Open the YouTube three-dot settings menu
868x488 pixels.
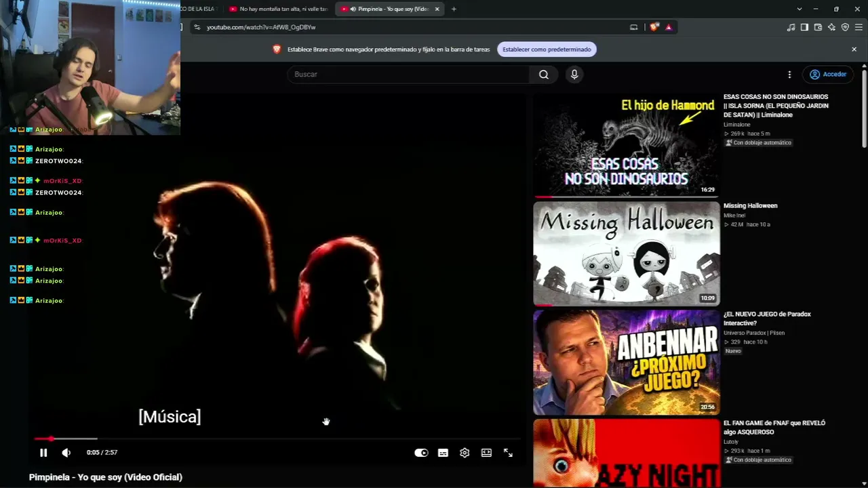pyautogui.click(x=789, y=75)
